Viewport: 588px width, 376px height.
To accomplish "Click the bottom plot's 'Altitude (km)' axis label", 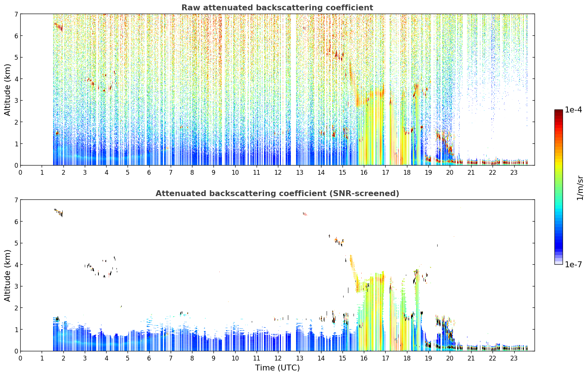I will coord(8,275).
